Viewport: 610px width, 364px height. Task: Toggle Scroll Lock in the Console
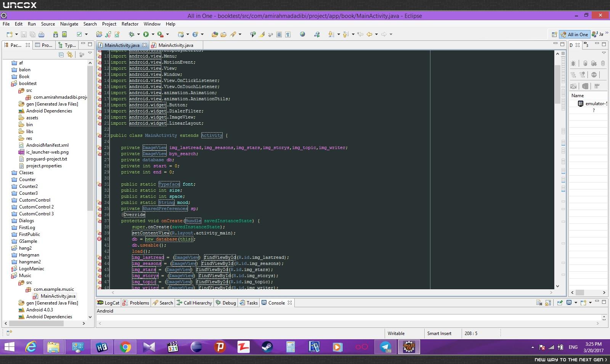click(548, 303)
